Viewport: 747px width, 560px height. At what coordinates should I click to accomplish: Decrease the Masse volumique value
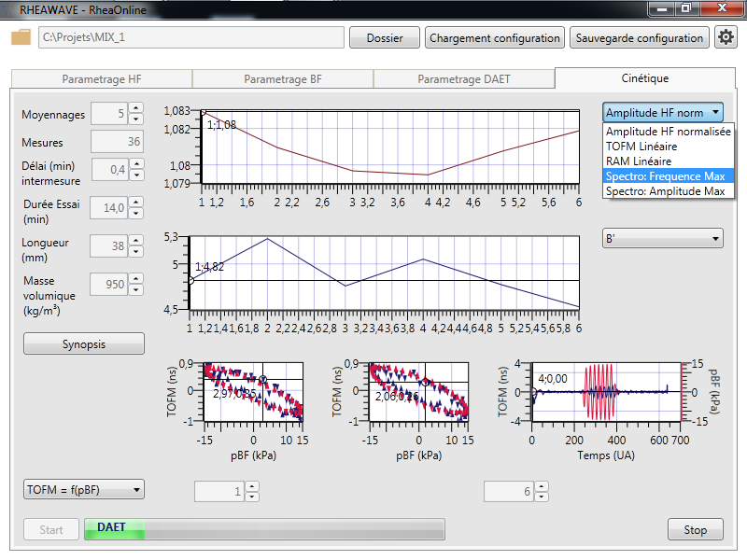coord(136,289)
